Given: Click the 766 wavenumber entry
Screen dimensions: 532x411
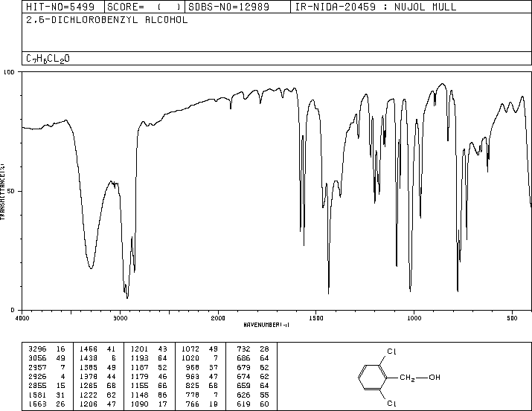Looking at the screenshot, I should click(193, 404).
